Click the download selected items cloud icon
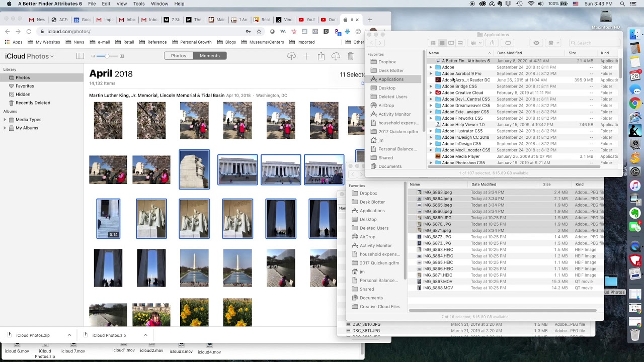644x362 pixels. pyautogui.click(x=336, y=56)
